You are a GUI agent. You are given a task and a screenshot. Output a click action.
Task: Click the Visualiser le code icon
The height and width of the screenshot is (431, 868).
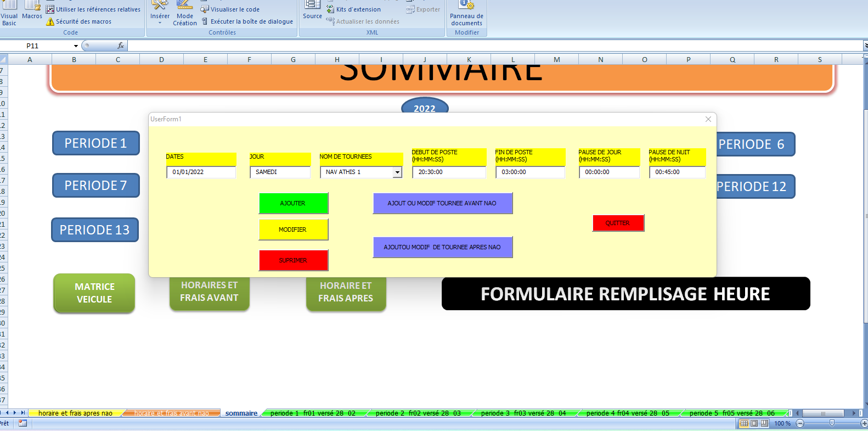[205, 9]
